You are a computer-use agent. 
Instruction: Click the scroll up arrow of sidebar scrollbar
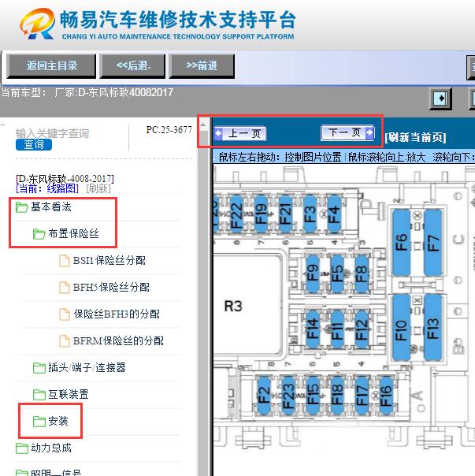click(x=203, y=125)
